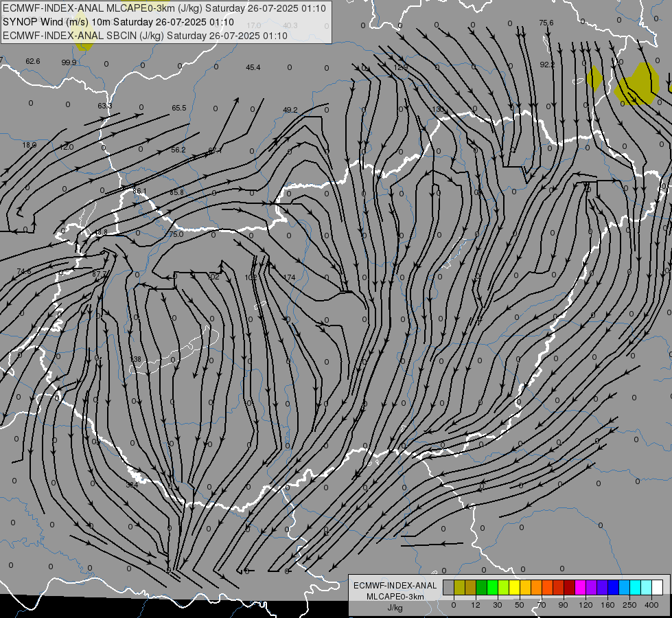Click the small olive CAPE patch near 92.2
This screenshot has width=672, height=618.
594,78
